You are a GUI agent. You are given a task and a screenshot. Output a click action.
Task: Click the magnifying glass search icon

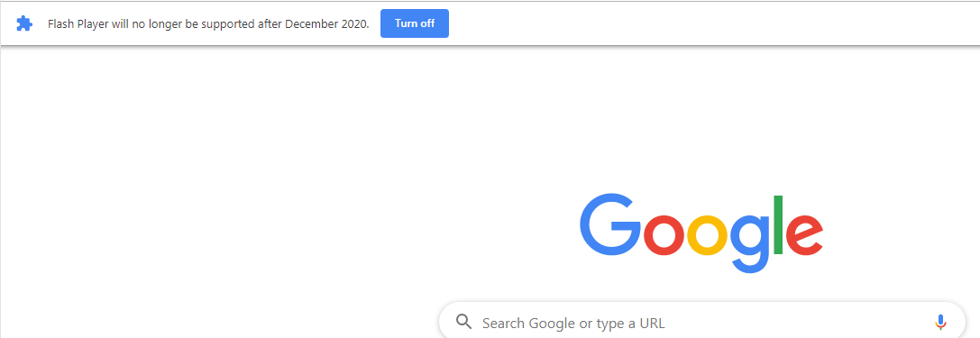(463, 323)
